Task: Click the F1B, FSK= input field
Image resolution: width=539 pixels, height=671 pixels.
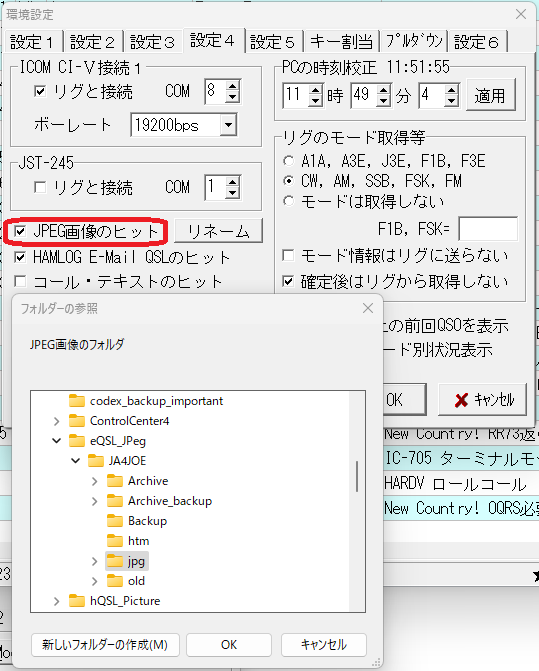Action: [488, 229]
